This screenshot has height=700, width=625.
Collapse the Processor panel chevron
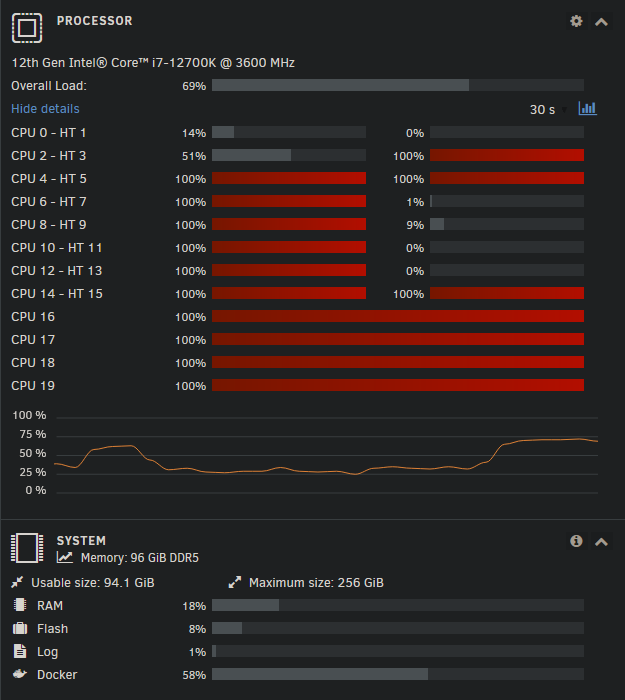(601, 22)
